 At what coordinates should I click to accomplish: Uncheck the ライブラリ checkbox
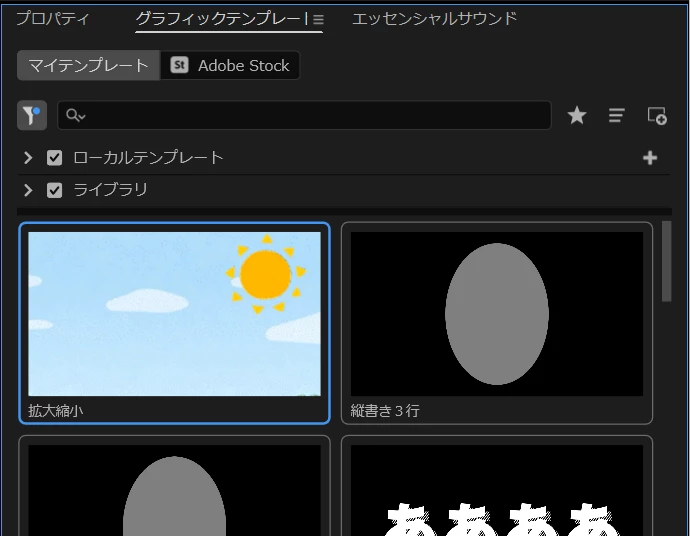click(55, 190)
